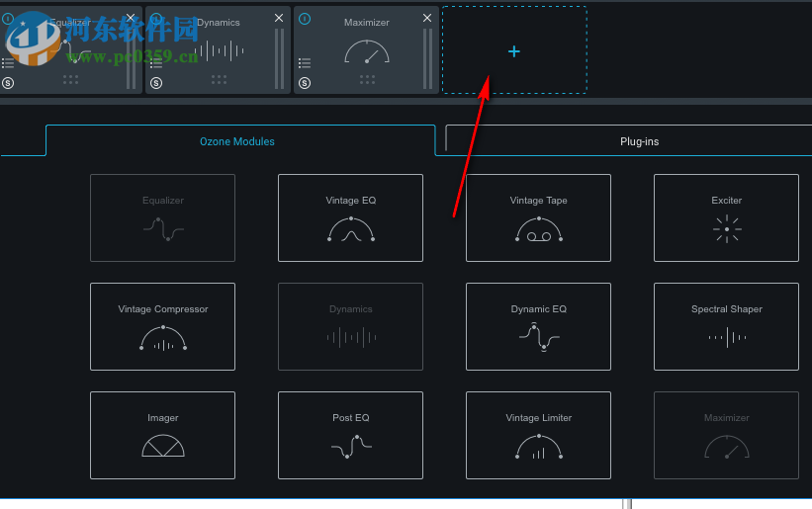The height and width of the screenshot is (509, 812).
Task: Select the Dynamics module waveform icon
Action: click(x=219, y=50)
